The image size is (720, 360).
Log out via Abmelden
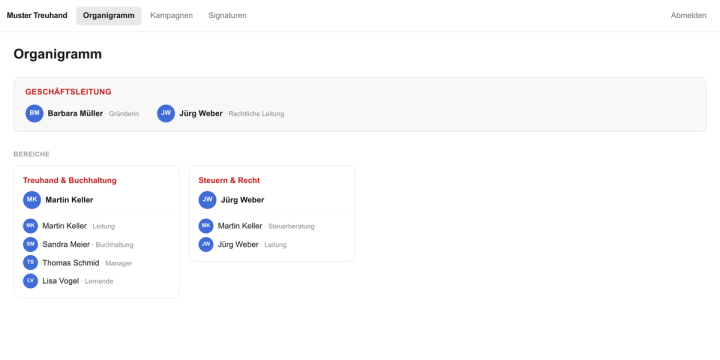688,16
